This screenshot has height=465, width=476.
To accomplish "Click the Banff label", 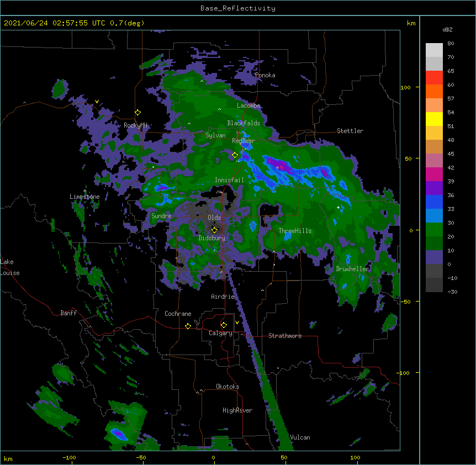I will click(68, 313).
